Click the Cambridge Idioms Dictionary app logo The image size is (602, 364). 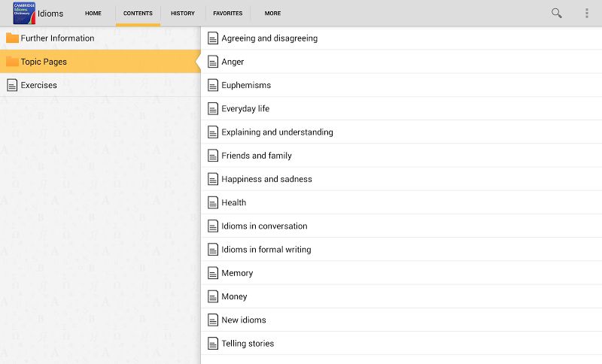pyautogui.click(x=24, y=13)
